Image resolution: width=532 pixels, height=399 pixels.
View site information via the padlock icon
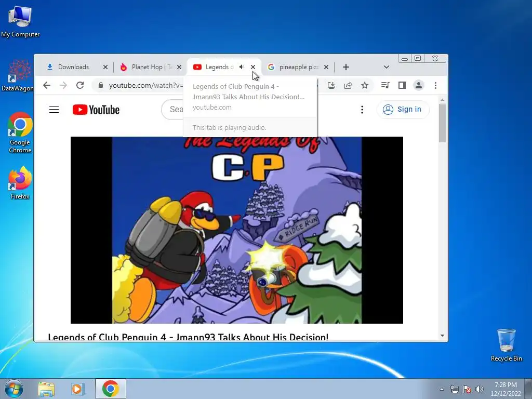click(x=100, y=85)
